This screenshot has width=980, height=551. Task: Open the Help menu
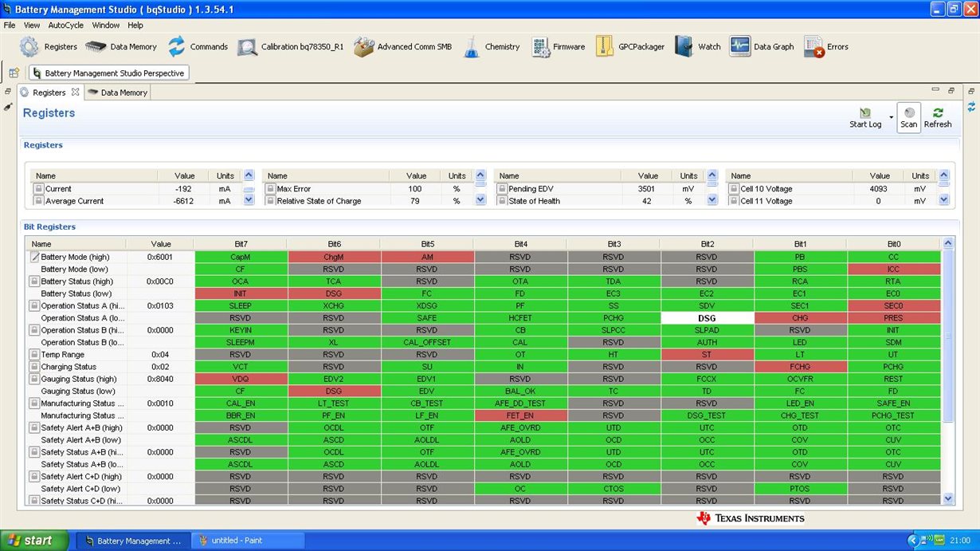tap(135, 26)
